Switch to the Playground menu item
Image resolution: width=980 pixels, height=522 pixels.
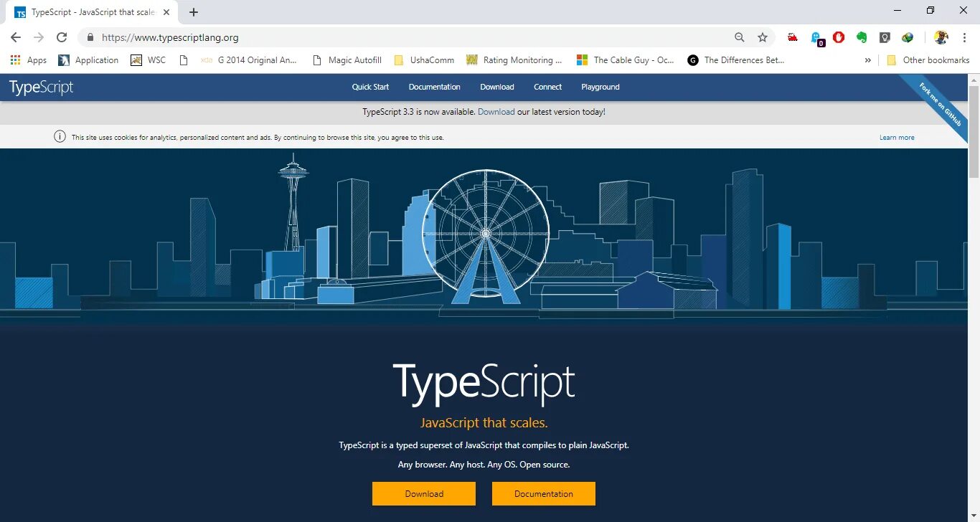[x=600, y=87]
